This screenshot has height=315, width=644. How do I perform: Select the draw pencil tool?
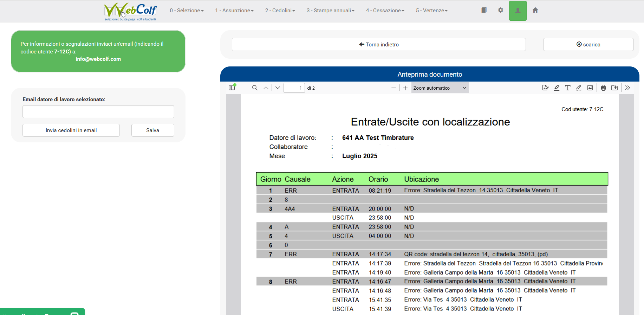coord(579,88)
